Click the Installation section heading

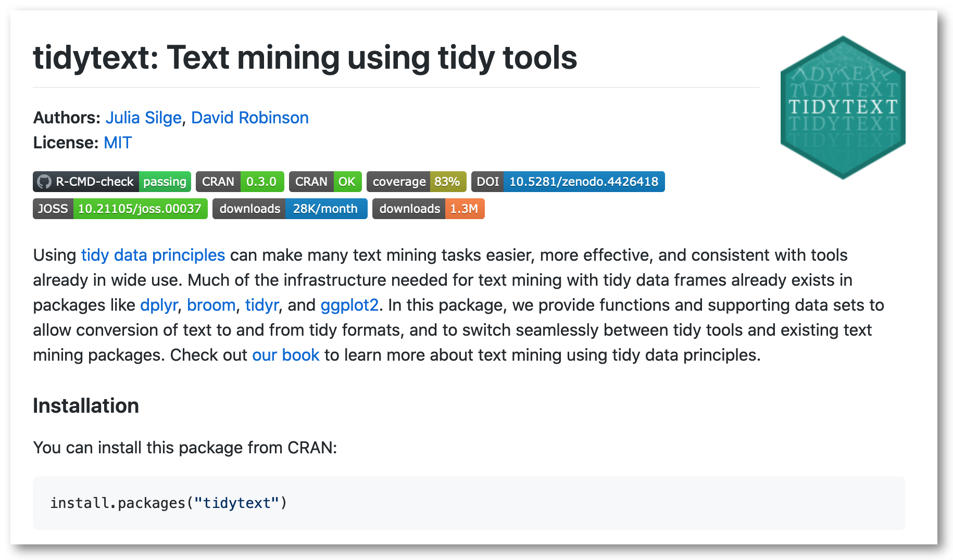click(86, 406)
